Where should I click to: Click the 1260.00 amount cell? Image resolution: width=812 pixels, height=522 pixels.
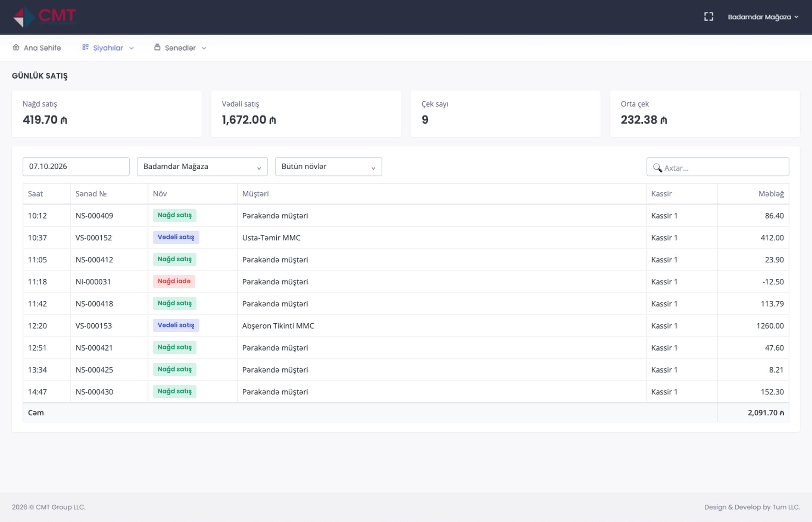[x=753, y=325]
